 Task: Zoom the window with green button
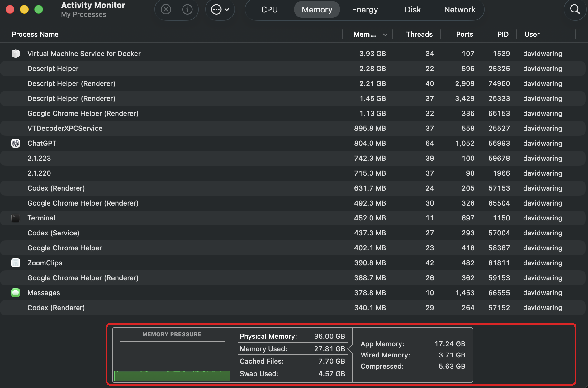[x=39, y=9]
